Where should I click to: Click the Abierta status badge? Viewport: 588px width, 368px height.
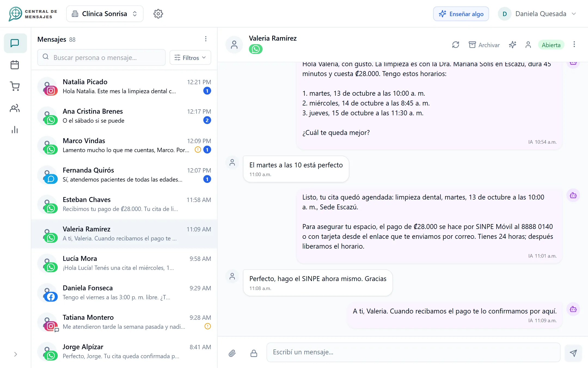[x=551, y=45]
